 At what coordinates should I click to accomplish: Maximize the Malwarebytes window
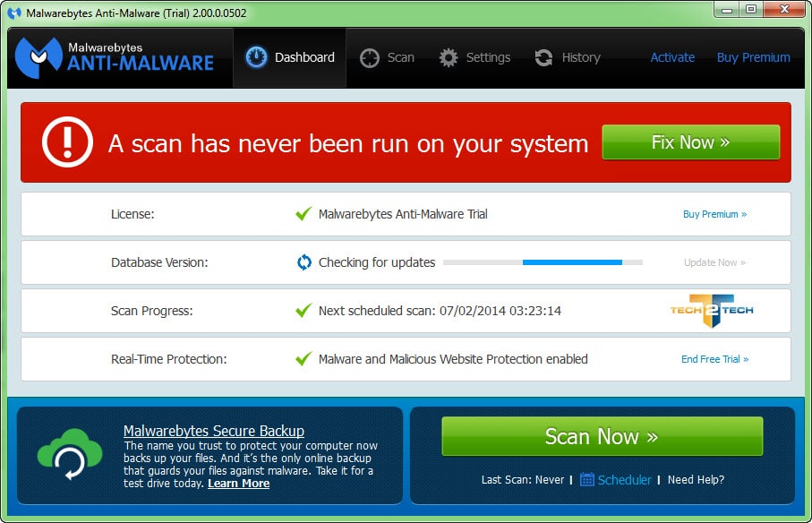pyautogui.click(x=751, y=10)
